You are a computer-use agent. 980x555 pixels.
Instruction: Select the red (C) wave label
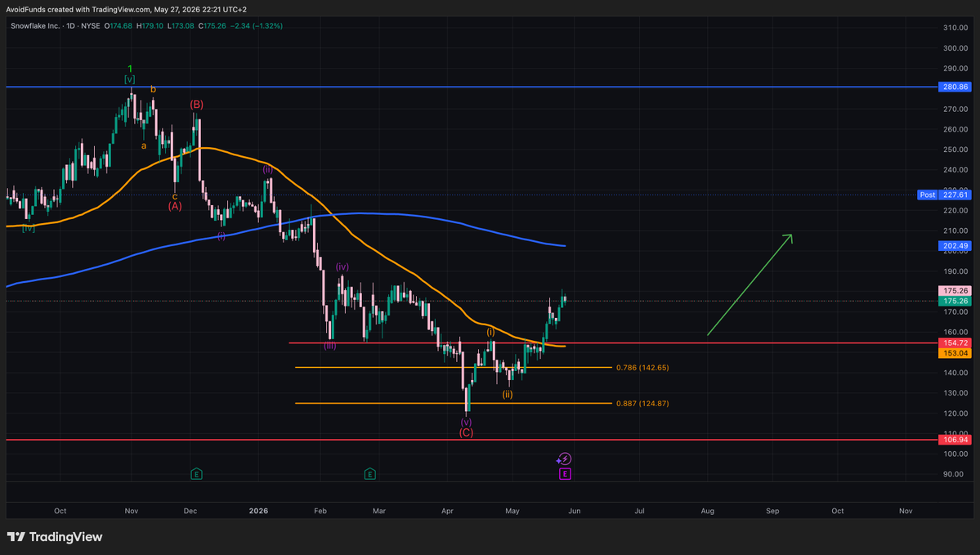[x=466, y=432]
